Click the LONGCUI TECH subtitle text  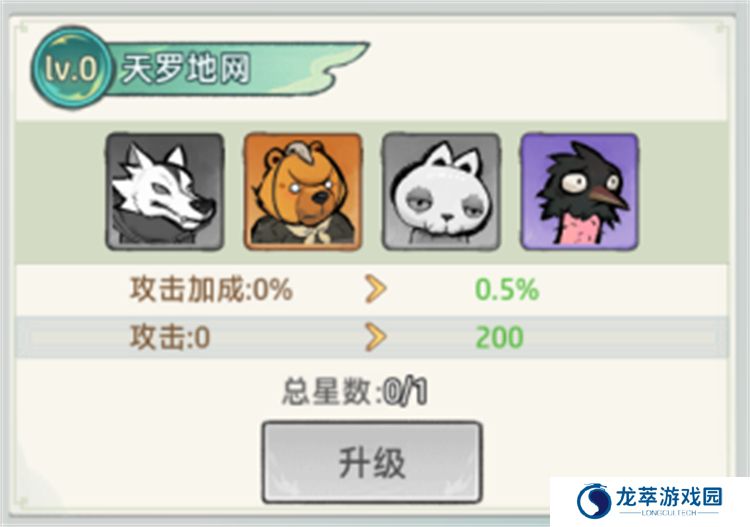point(669,513)
